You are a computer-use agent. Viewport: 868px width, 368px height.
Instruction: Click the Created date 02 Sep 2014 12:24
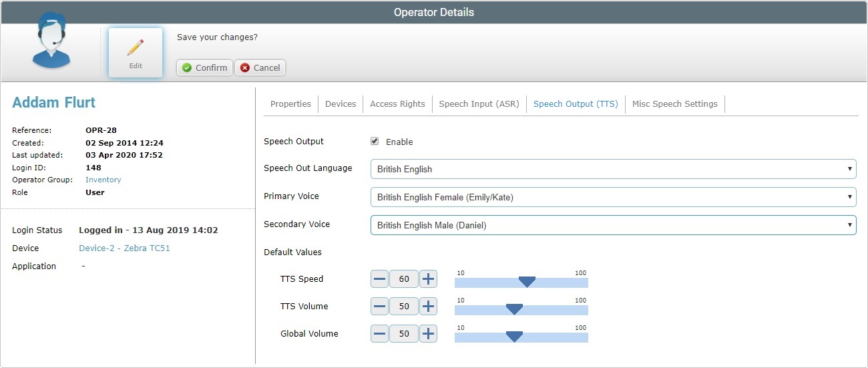(x=124, y=143)
